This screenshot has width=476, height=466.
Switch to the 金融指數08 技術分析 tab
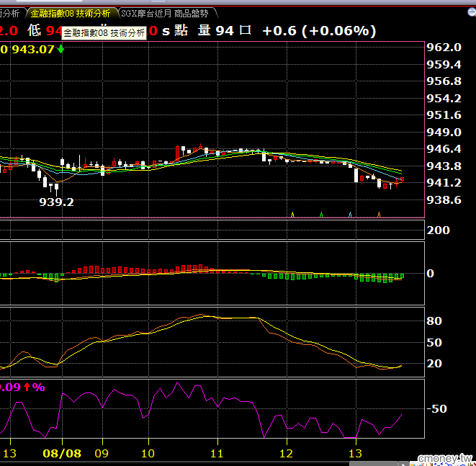pos(71,14)
